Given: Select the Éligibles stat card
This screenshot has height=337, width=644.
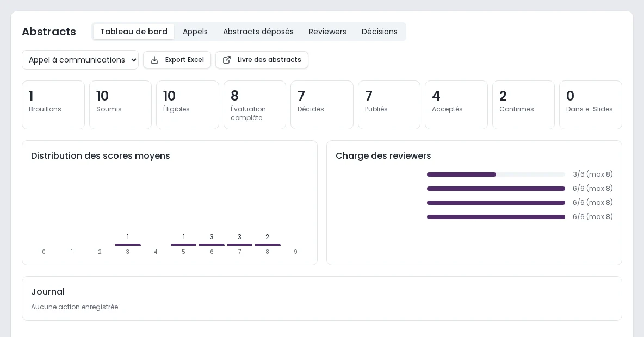Looking at the screenshot, I should pos(188,105).
